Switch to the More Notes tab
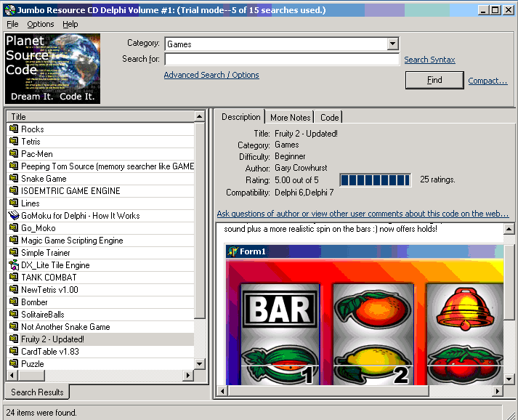This screenshot has width=518, height=420. click(x=290, y=117)
